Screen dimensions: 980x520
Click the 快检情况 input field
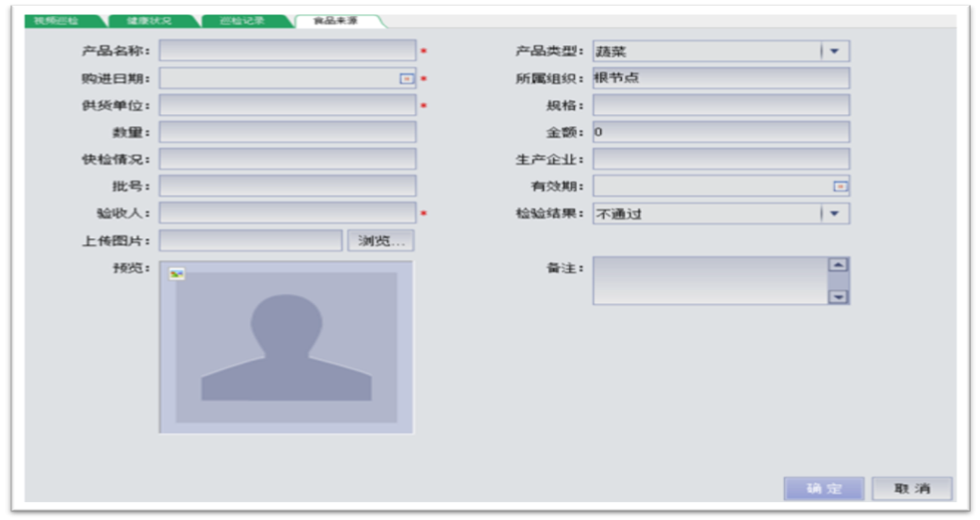pyautogui.click(x=287, y=159)
